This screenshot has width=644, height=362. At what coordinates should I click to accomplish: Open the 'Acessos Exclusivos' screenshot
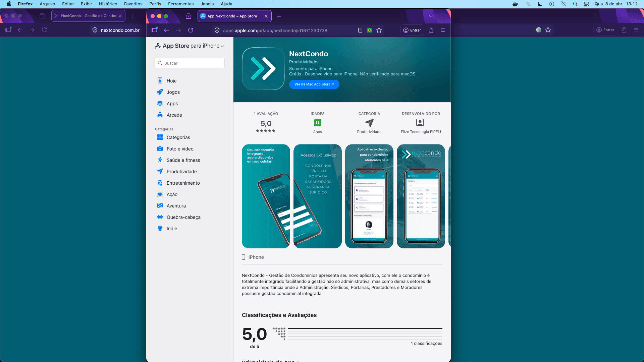[x=318, y=196]
